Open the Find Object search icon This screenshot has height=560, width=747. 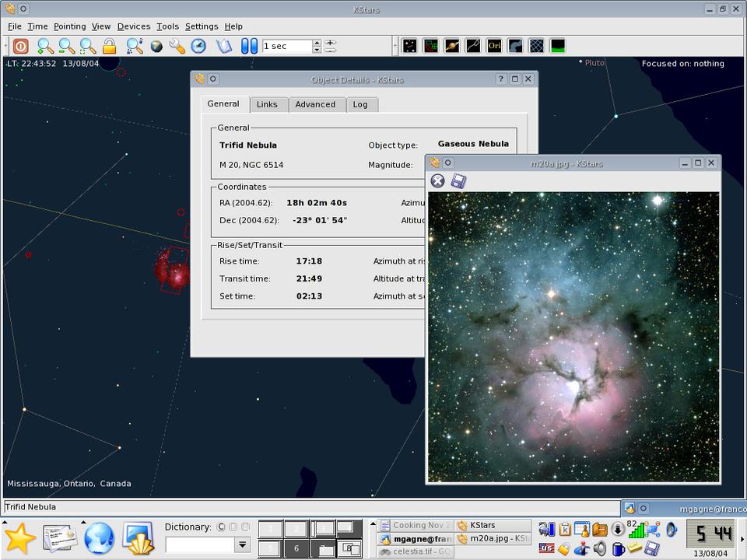[135, 47]
